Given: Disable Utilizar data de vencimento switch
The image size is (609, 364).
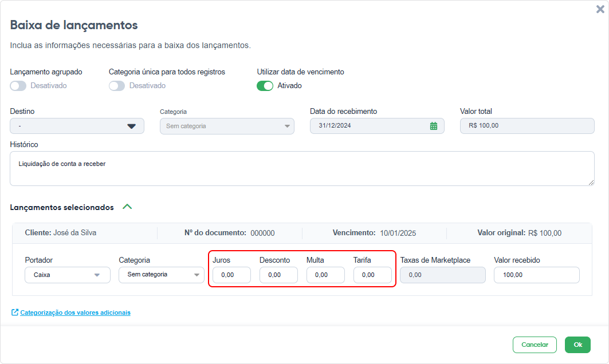Looking at the screenshot, I should coord(265,86).
